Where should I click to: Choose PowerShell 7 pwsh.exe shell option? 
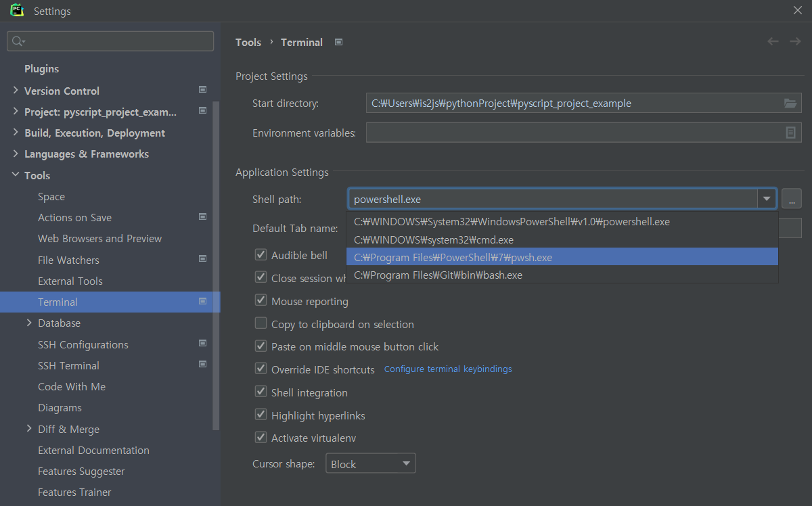point(562,257)
